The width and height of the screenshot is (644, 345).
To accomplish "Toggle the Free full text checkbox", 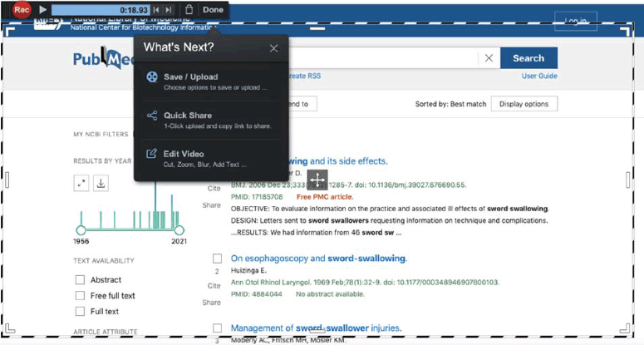I will (80, 296).
